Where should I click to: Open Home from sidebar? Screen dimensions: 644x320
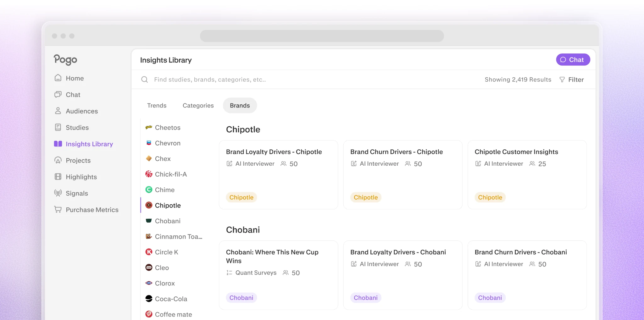click(69, 78)
